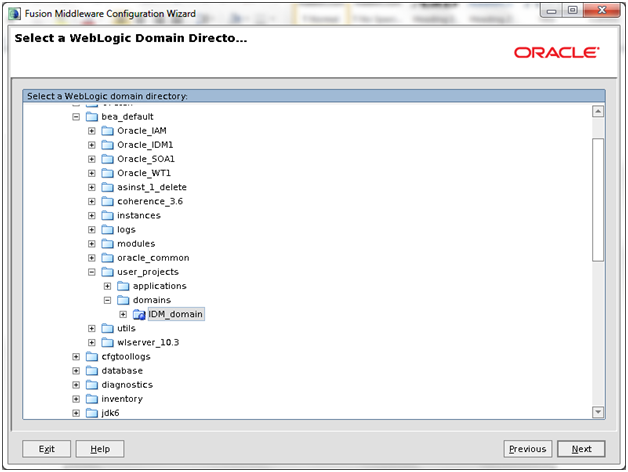
Task: Click the wlserver_10.3 folder icon
Action: pyautogui.click(x=107, y=343)
